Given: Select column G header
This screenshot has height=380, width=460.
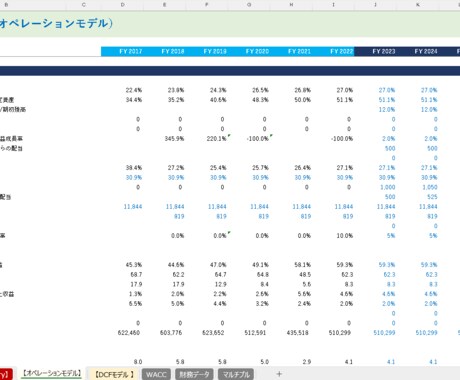Looking at the screenshot, I should click(249, 5).
